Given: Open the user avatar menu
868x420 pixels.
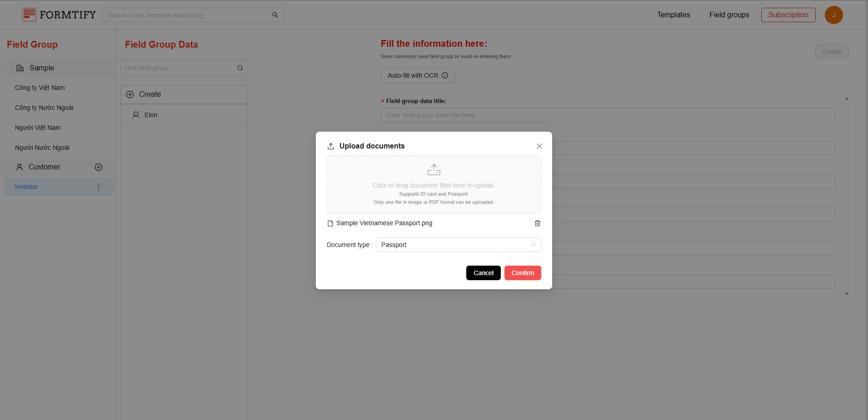Looking at the screenshot, I should point(833,15).
